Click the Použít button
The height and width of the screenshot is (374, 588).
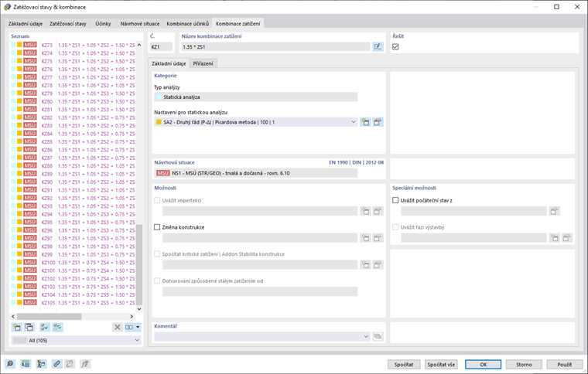[565, 364]
